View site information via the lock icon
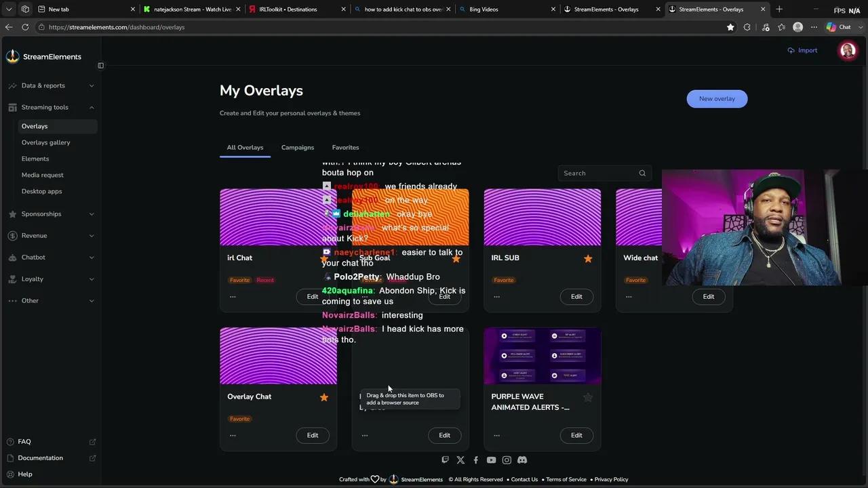This screenshot has width=868, height=488. (x=42, y=27)
